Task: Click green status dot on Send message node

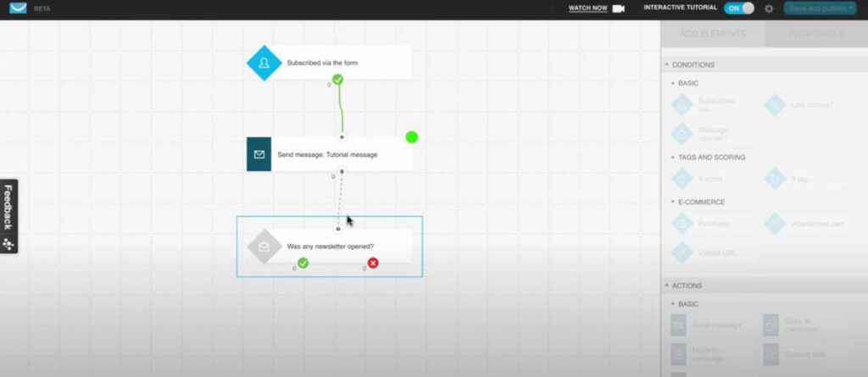Action: [x=411, y=137]
